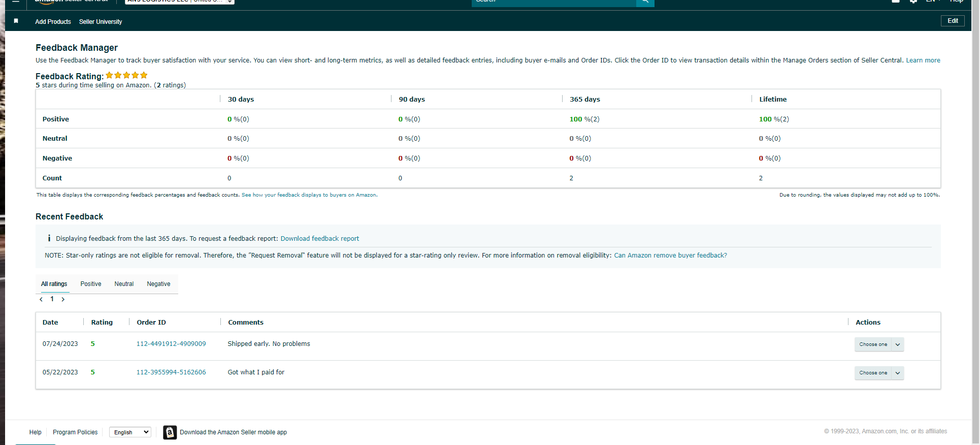Click the Feedback Manager page heading
Viewport: 980px width, 445px height.
pyautogui.click(x=77, y=48)
